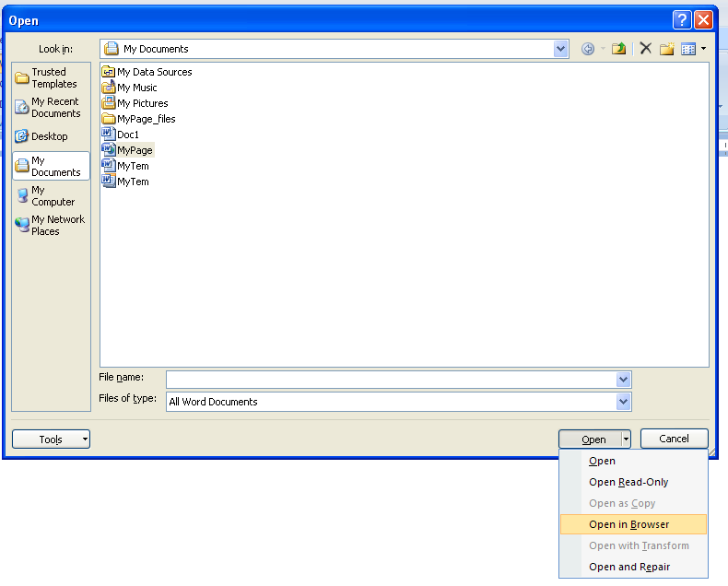Click the My Data Sources folder icon
The width and height of the screenshot is (728, 586).
[x=108, y=72]
